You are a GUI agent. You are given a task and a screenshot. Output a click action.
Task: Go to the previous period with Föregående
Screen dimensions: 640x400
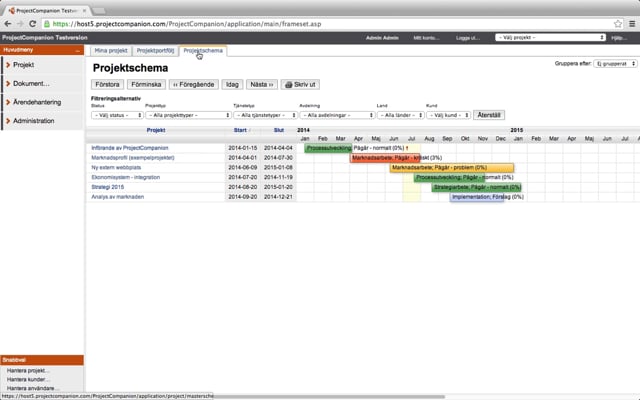coord(194,84)
